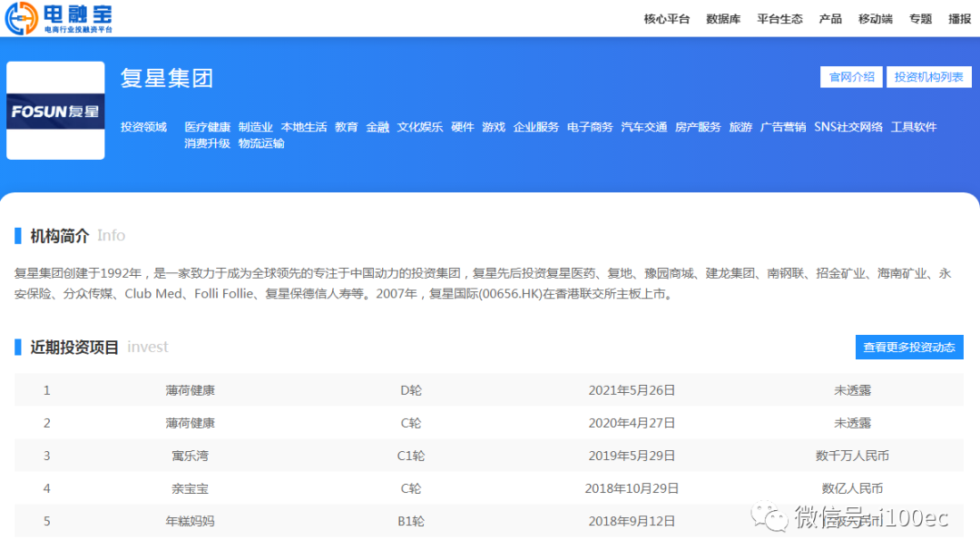The width and height of the screenshot is (980, 560).
Task: Click the 投资领域 label
Action: pyautogui.click(x=143, y=127)
